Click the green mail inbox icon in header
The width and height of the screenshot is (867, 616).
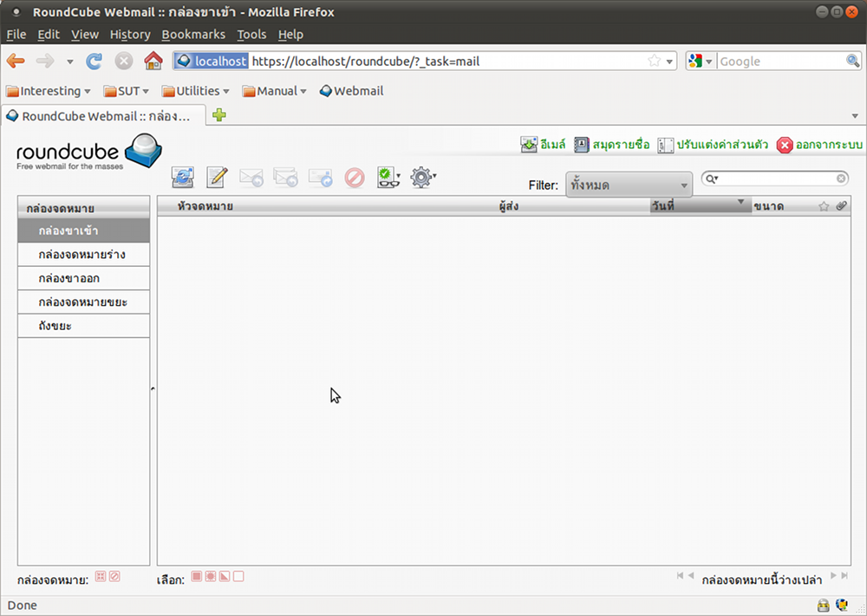529,145
